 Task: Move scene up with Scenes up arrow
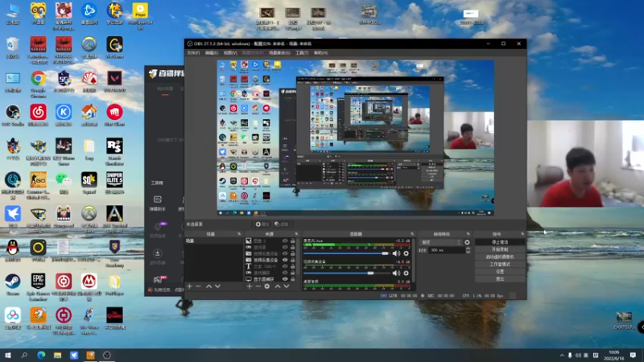pyautogui.click(x=208, y=286)
